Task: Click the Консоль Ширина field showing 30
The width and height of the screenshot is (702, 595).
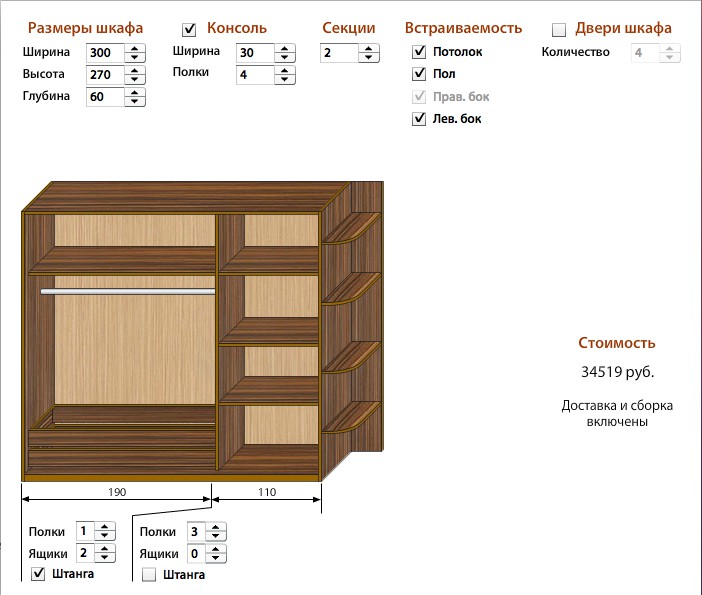Action: coord(255,53)
